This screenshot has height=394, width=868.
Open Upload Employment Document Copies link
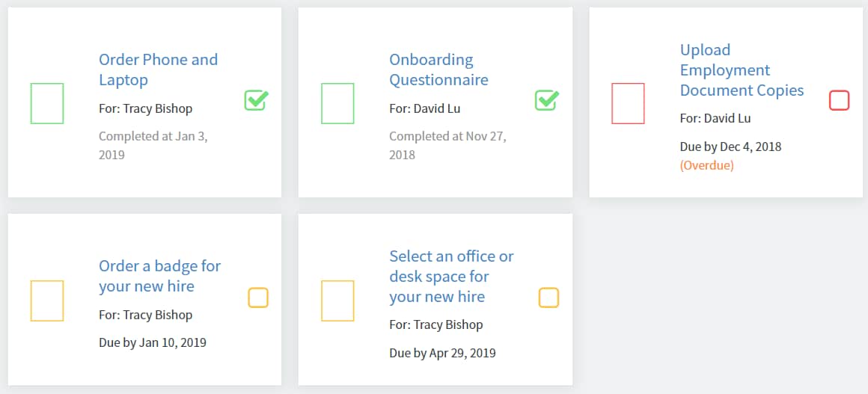point(742,70)
